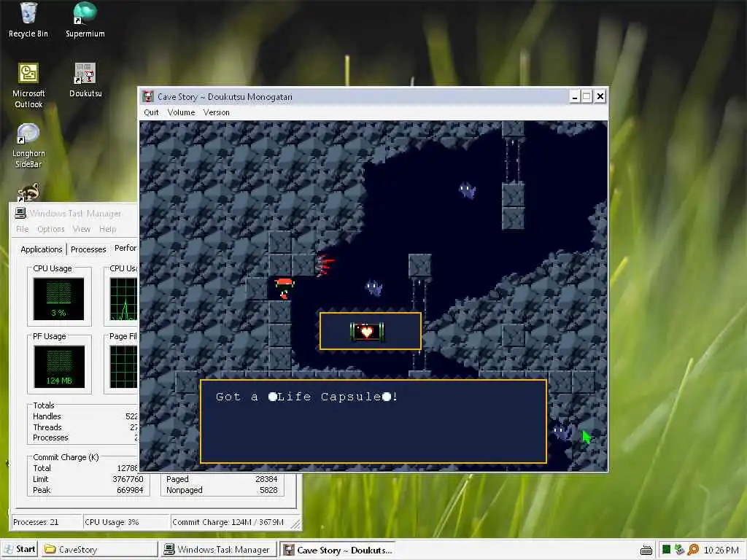Image resolution: width=747 pixels, height=560 pixels.
Task: Click the PF Usage meter showing 124 MB
Action: [59, 366]
